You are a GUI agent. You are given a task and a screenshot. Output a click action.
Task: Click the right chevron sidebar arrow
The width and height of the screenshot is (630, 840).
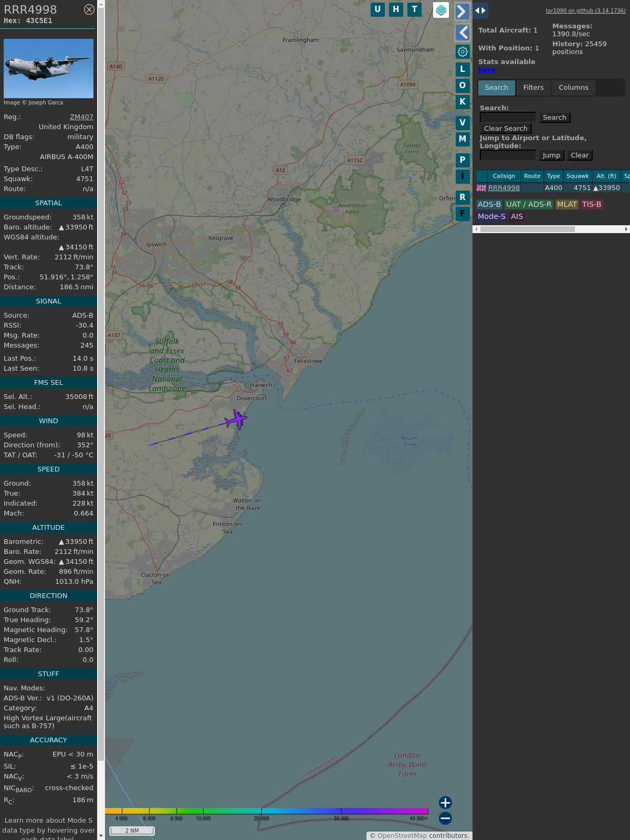[x=462, y=11]
